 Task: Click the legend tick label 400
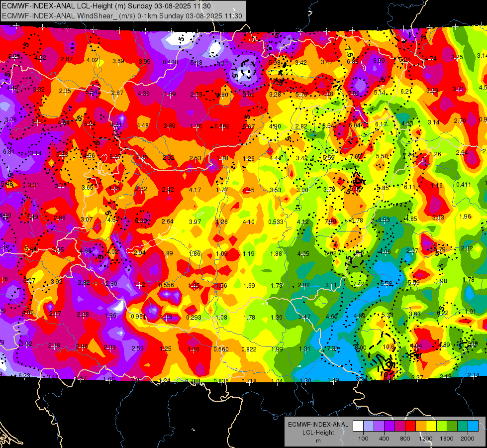pos(384,439)
